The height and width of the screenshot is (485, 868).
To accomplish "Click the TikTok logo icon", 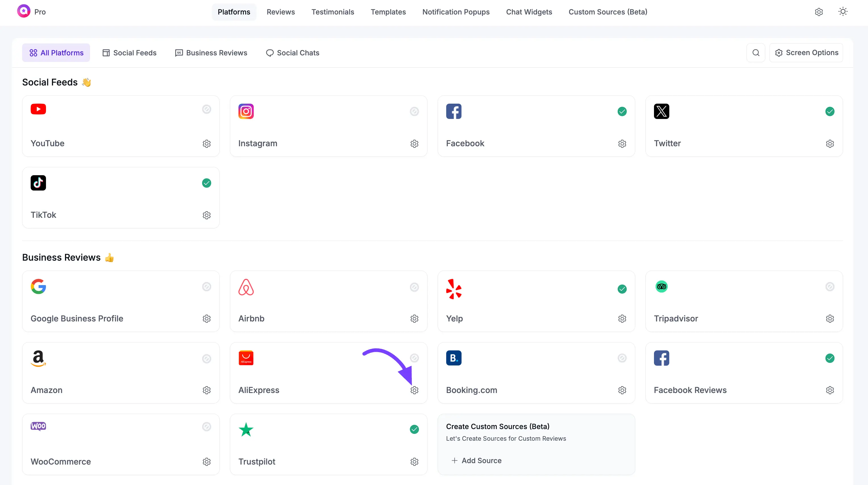I will pos(38,183).
